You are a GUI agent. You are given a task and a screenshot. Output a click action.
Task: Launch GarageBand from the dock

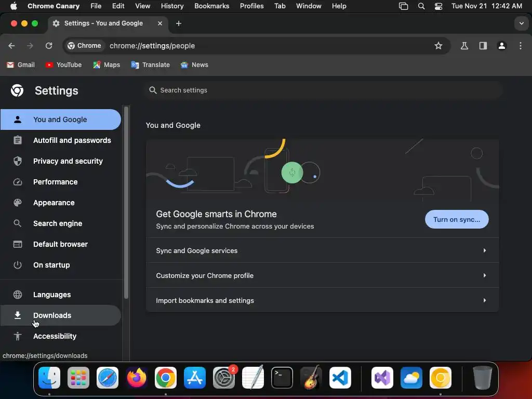point(311,378)
